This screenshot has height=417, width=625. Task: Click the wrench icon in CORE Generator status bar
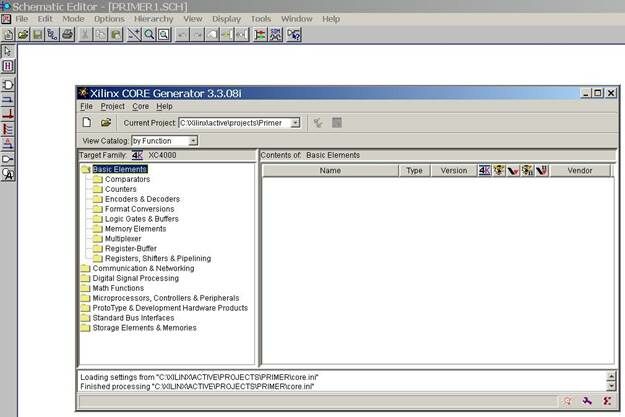587,401
